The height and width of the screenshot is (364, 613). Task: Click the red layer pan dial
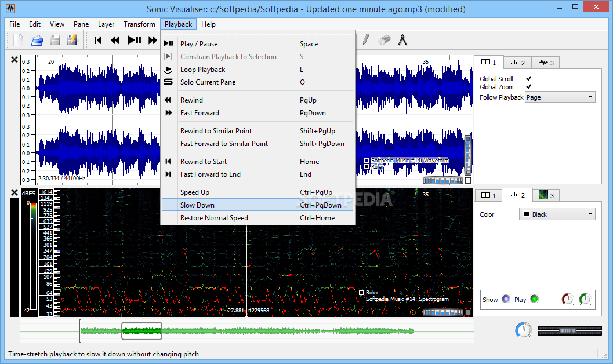point(567,299)
